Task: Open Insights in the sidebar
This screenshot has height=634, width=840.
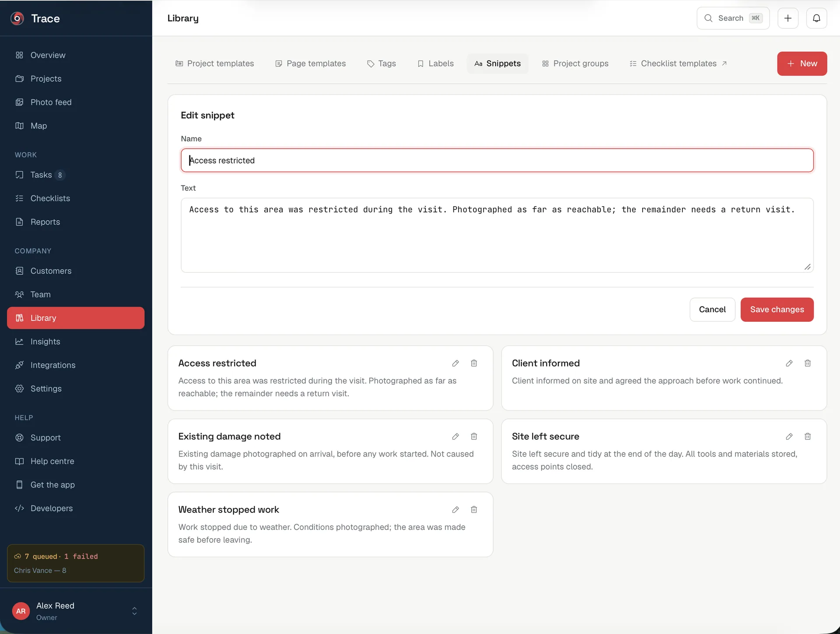Action: pos(76,341)
